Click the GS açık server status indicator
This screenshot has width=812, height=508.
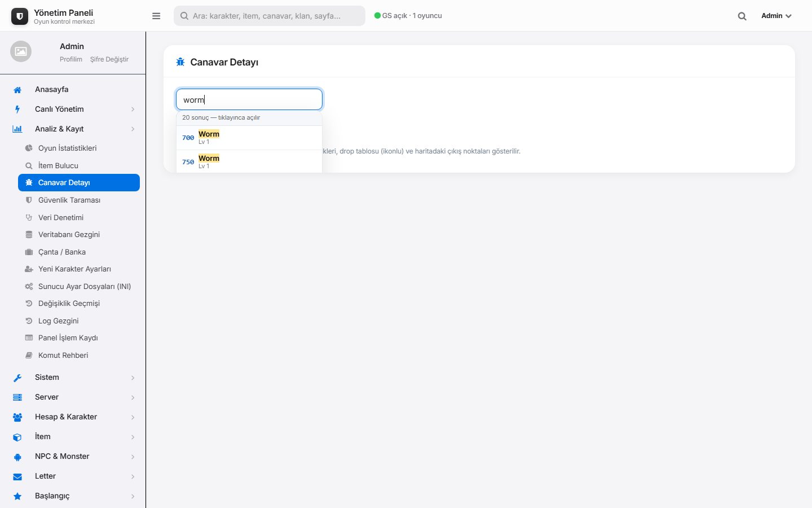pos(408,16)
